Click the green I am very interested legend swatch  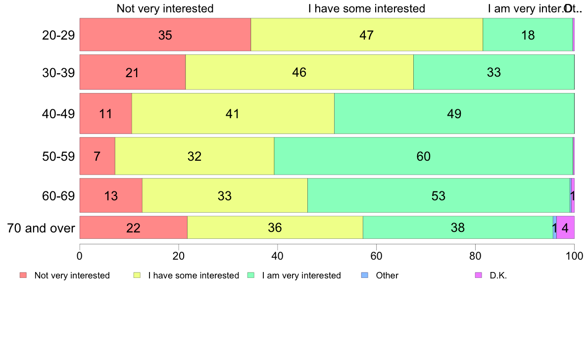pos(251,275)
